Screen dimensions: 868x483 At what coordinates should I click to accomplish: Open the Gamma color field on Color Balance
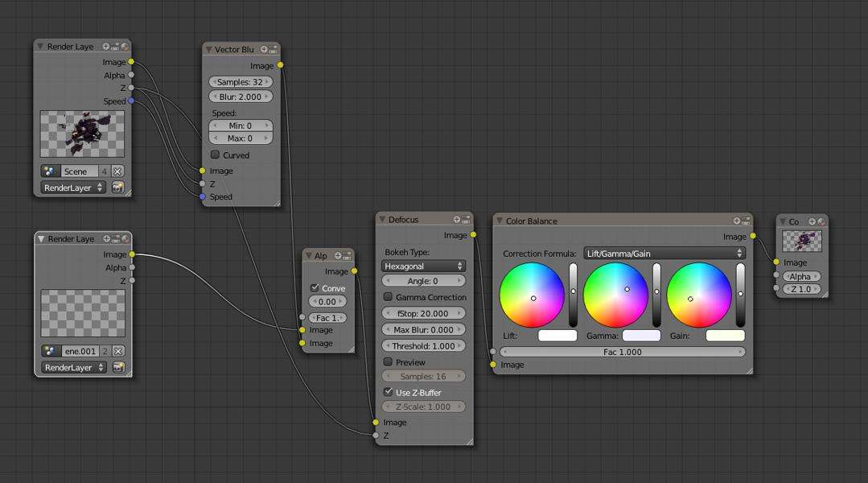tap(640, 336)
